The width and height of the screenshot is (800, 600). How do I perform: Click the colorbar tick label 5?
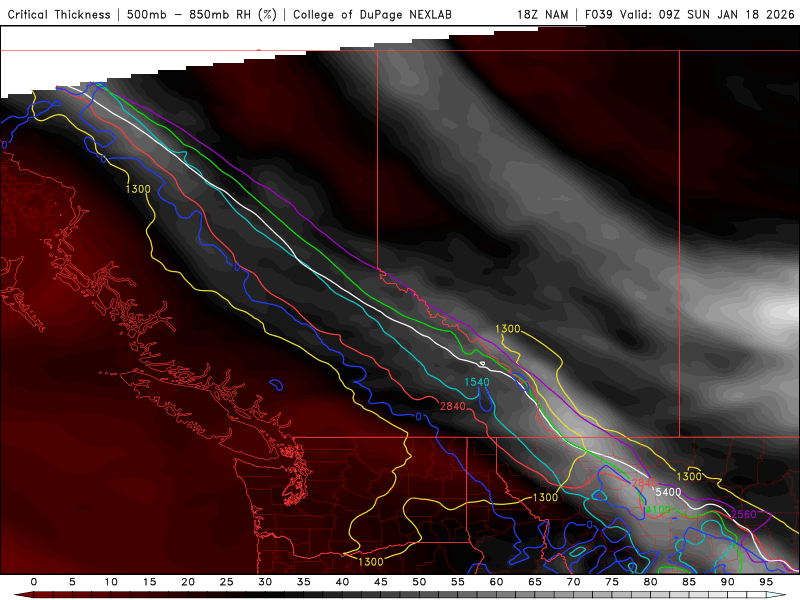point(72,582)
